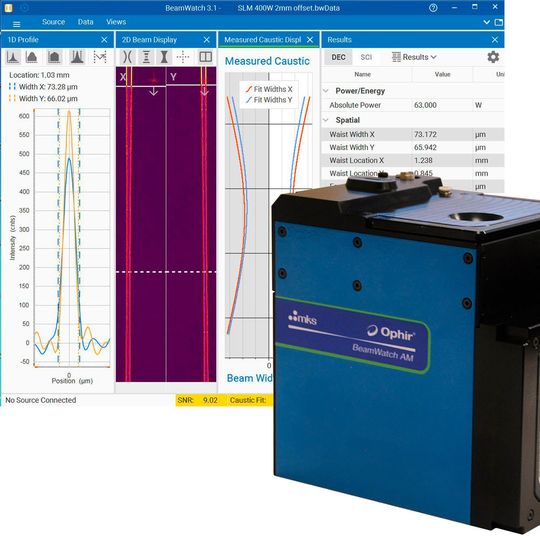Click the caustic curves view icon
Screen dimensions: 540x539
pos(127,57)
